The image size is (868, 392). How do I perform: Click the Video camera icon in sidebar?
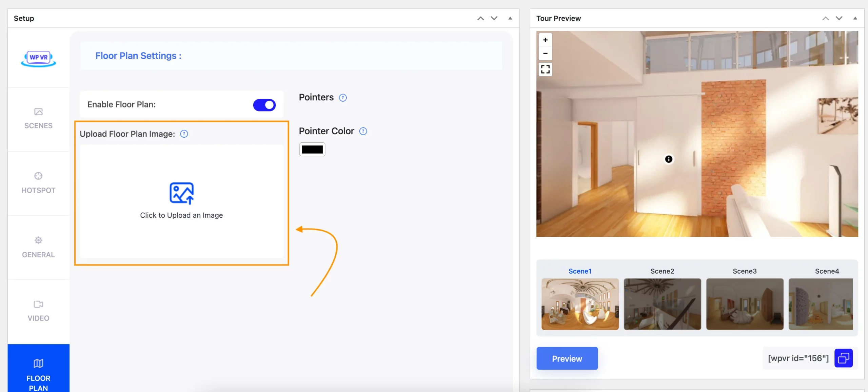coord(38,304)
